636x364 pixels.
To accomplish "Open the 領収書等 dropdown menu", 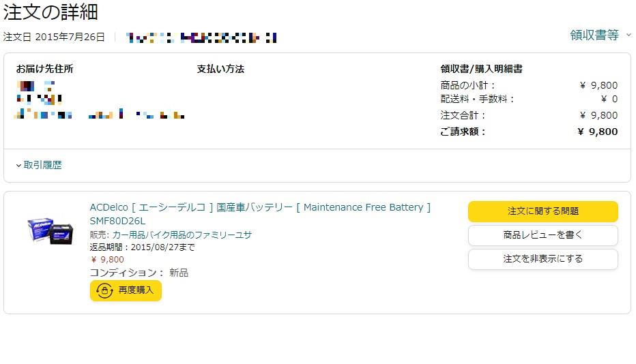I will coord(601,35).
